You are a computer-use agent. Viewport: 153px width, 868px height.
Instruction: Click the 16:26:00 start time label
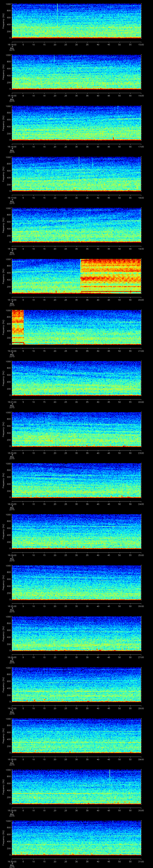click(12, 657)
